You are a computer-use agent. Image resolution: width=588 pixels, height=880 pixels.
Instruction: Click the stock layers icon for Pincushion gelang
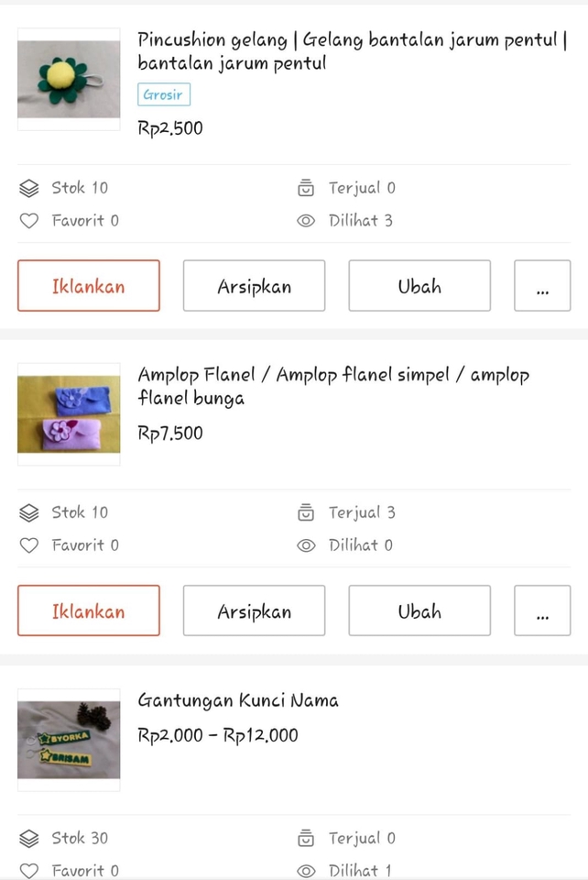(x=30, y=187)
